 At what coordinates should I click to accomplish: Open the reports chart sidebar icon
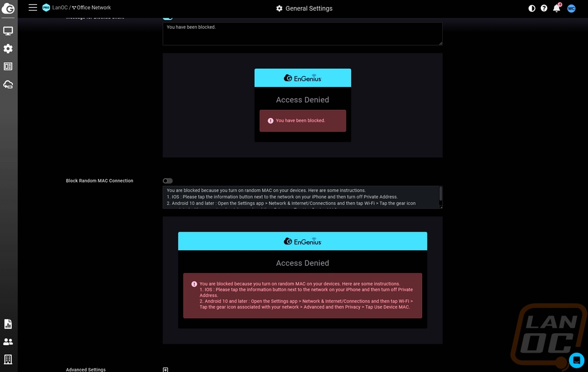click(8, 324)
